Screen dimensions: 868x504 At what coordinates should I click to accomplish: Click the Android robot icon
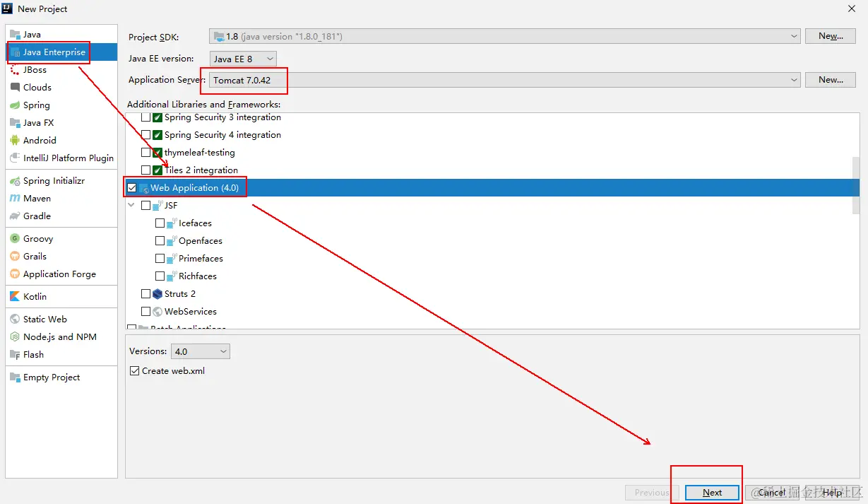(x=15, y=141)
